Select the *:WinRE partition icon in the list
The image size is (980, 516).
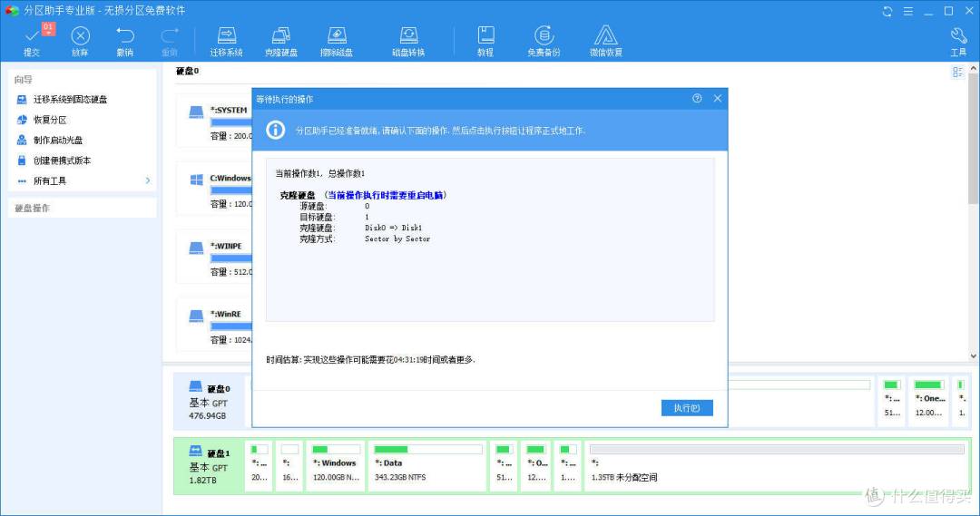(x=196, y=316)
